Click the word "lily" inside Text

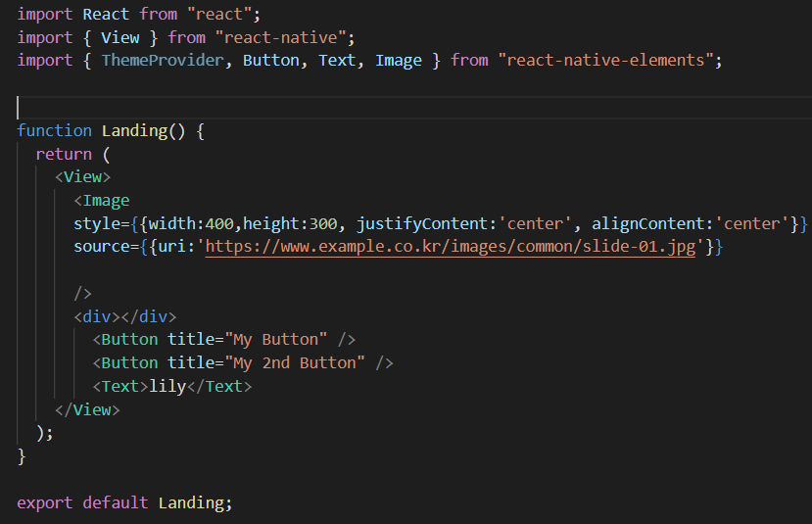[x=167, y=387]
